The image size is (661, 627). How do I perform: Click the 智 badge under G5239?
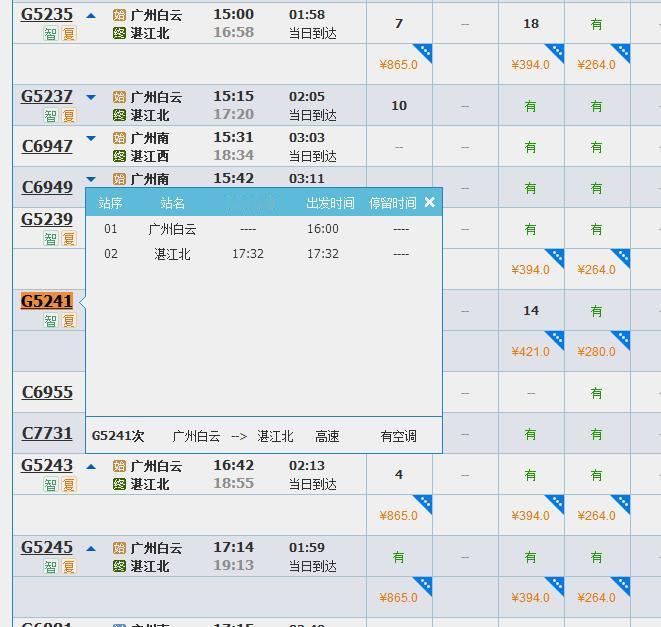(51, 239)
